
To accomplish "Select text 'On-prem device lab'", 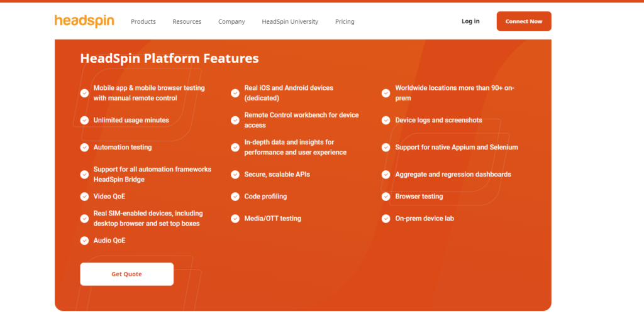I will click(x=425, y=219).
